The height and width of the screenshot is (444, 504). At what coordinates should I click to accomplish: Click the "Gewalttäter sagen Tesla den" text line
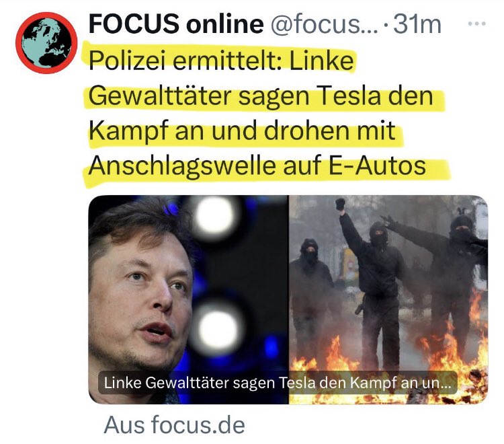coord(261,96)
